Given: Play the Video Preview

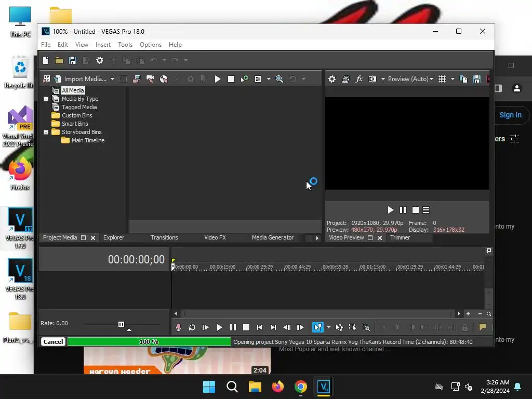Looking at the screenshot, I should tap(391, 210).
